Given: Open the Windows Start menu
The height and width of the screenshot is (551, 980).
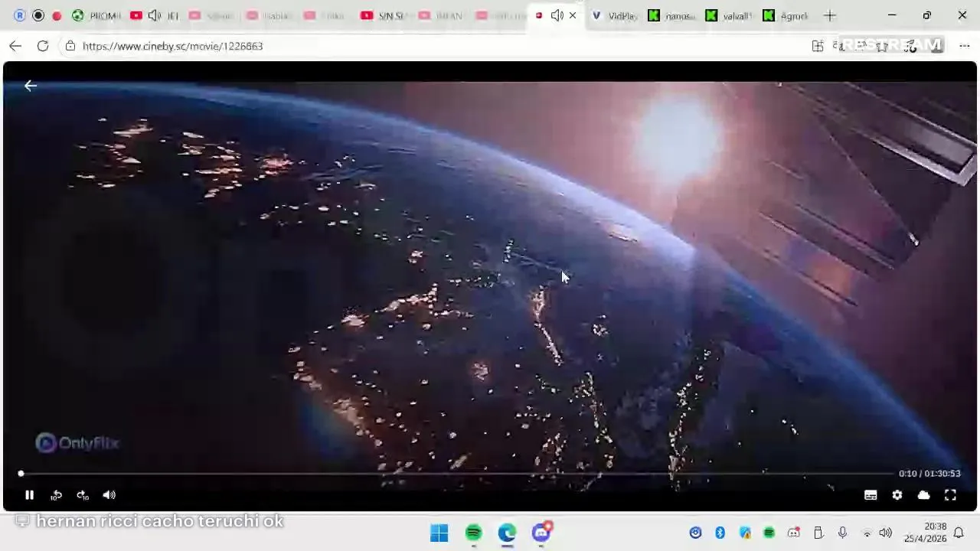Looking at the screenshot, I should (x=439, y=533).
